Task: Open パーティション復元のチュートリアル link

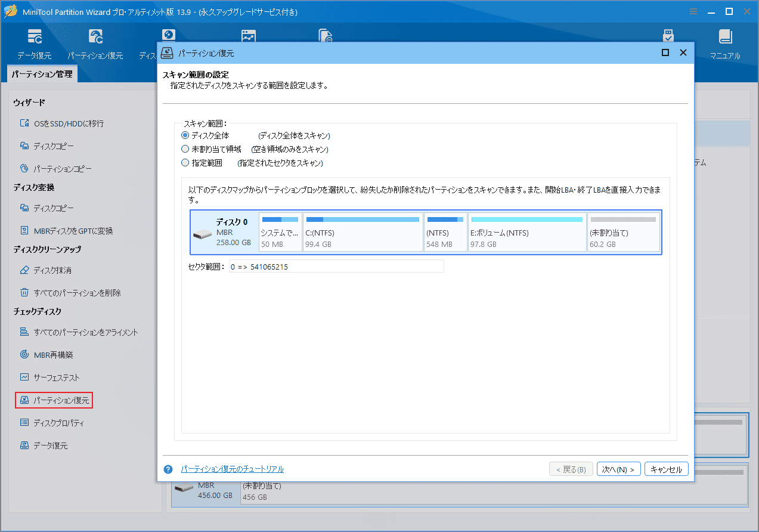Action: click(232, 469)
